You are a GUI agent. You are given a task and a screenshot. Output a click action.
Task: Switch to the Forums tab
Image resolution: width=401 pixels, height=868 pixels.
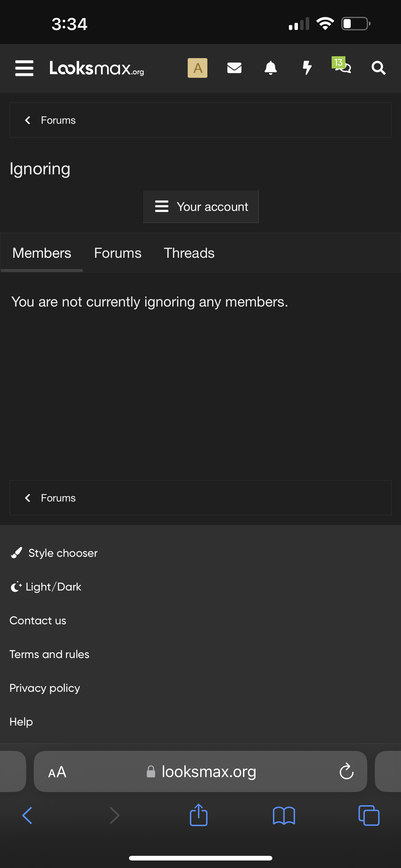pos(117,253)
